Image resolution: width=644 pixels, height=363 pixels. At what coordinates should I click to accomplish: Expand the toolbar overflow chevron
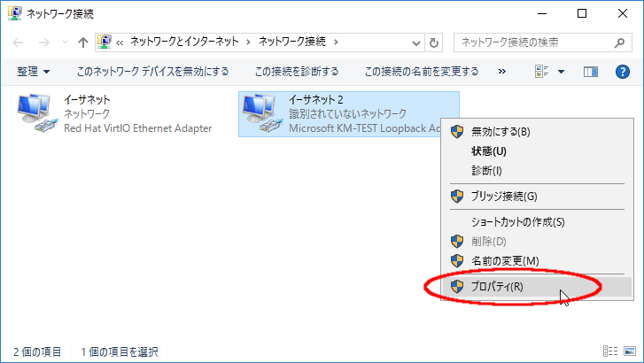pos(502,71)
